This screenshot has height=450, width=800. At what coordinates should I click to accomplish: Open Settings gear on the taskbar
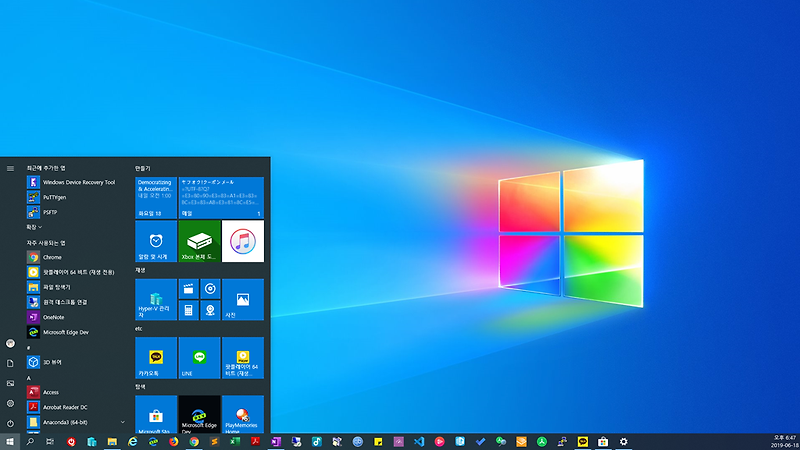[x=623, y=442]
